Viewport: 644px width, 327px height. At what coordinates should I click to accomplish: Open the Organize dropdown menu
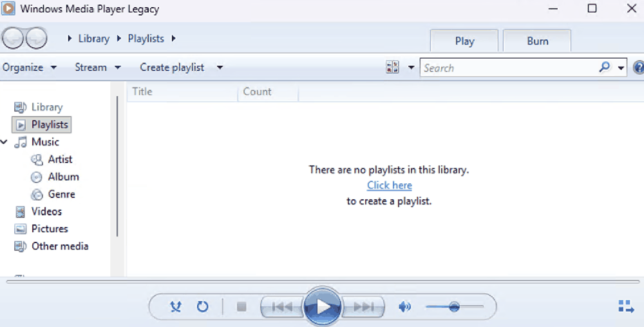point(30,67)
